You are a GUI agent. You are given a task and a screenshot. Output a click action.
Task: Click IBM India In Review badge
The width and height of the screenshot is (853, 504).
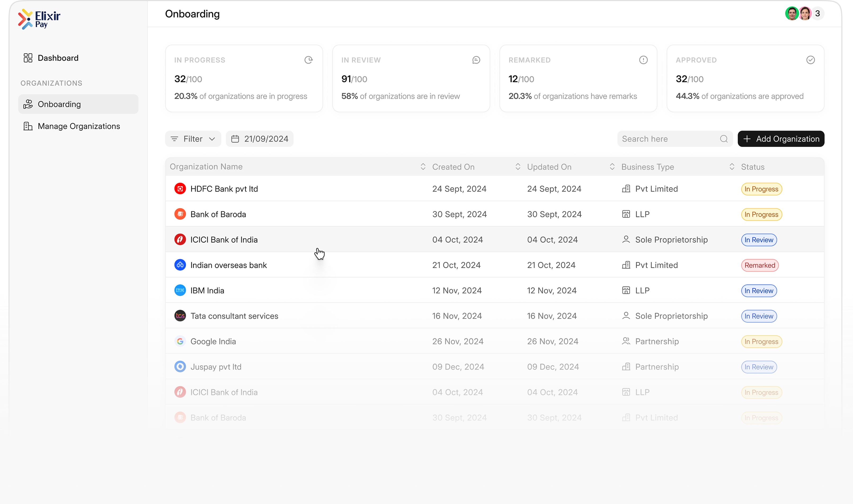click(759, 291)
